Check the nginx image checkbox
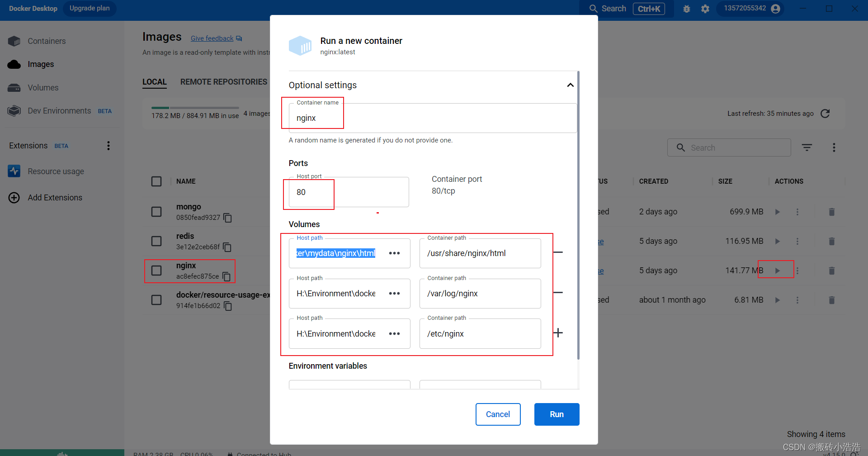 pyautogui.click(x=156, y=271)
